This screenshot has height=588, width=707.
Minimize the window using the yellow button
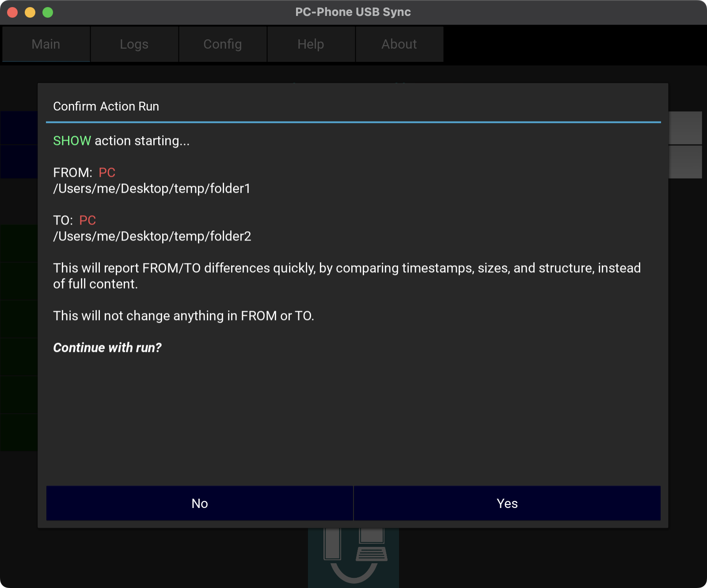pos(30,12)
